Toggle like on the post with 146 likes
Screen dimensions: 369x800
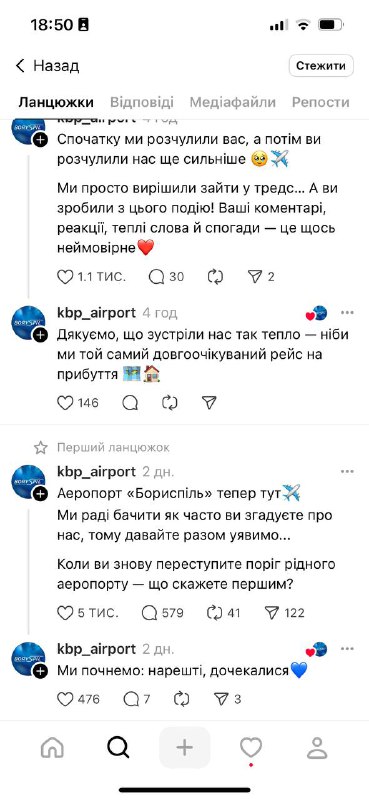(65, 403)
